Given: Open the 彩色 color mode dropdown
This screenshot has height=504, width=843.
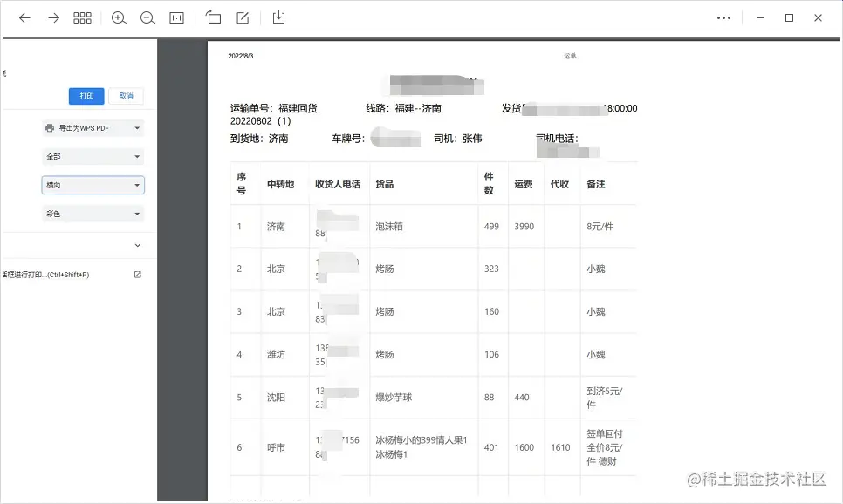Looking at the screenshot, I should coord(93,214).
